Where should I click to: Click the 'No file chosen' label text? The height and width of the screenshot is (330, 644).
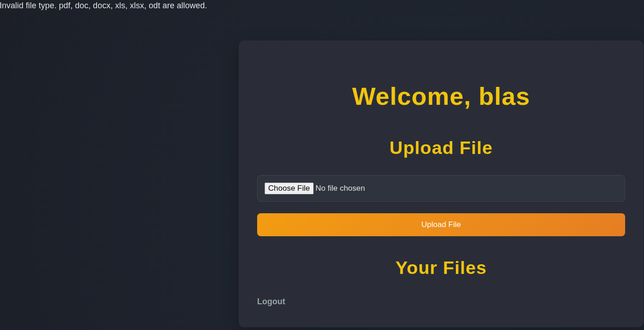tap(340, 188)
